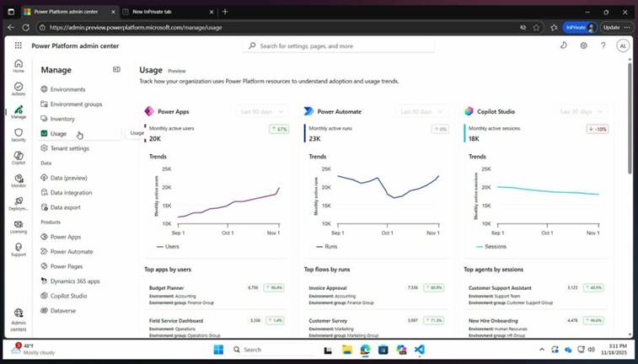Open Security shield icon in rail
This screenshot has width=638, height=364.
[19, 135]
